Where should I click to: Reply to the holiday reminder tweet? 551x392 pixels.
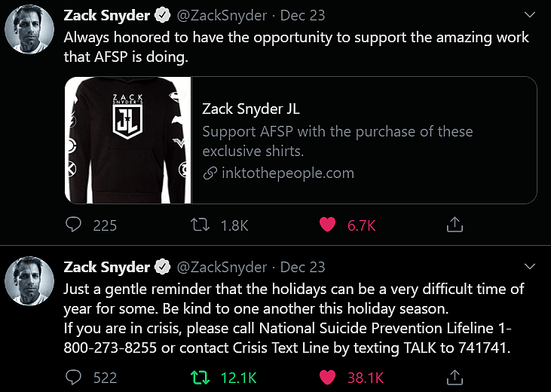coord(74,377)
